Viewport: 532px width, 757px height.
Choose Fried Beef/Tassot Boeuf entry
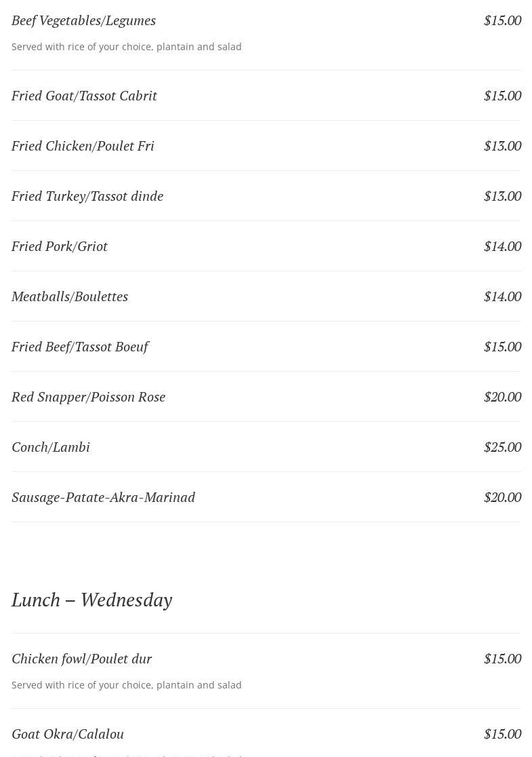pos(80,347)
